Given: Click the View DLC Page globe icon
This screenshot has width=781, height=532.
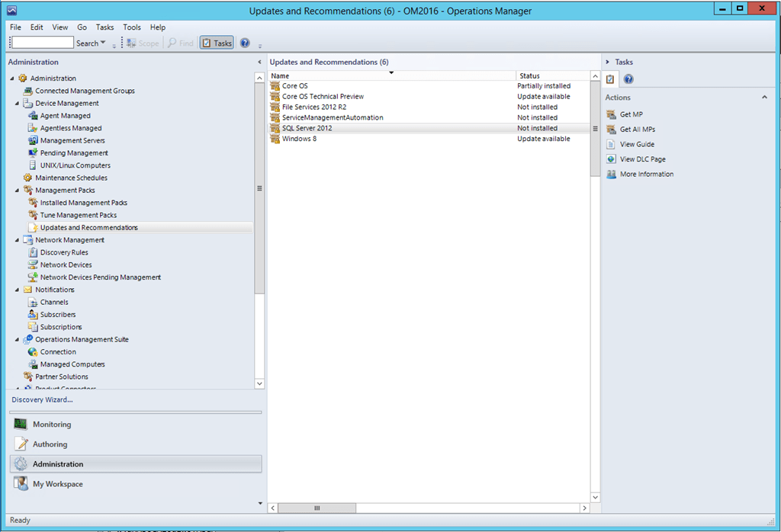Looking at the screenshot, I should (x=611, y=159).
